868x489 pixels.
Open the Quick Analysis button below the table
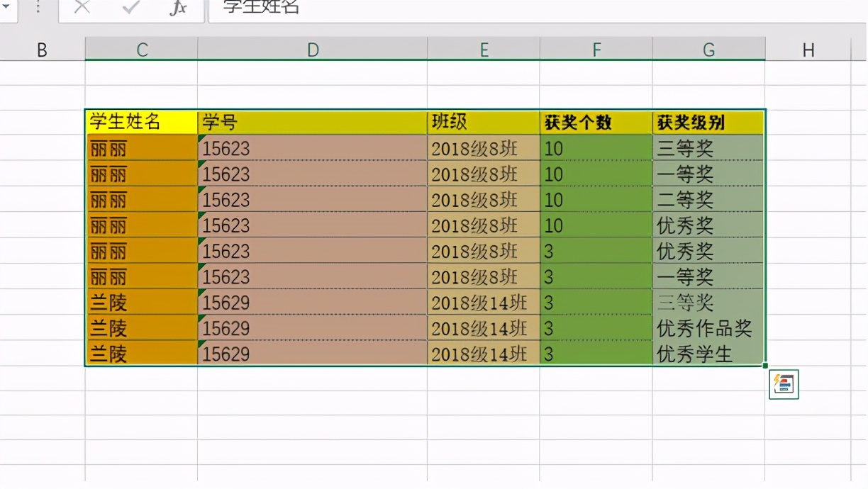784,384
